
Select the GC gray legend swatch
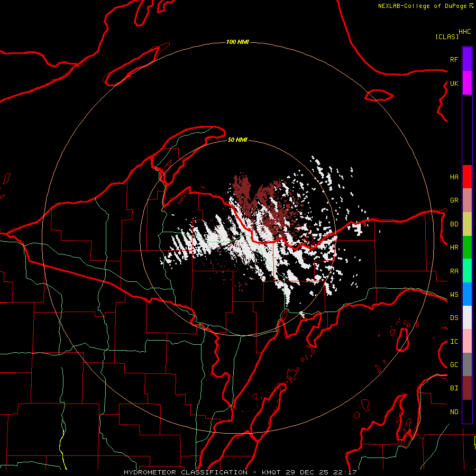pos(467,364)
